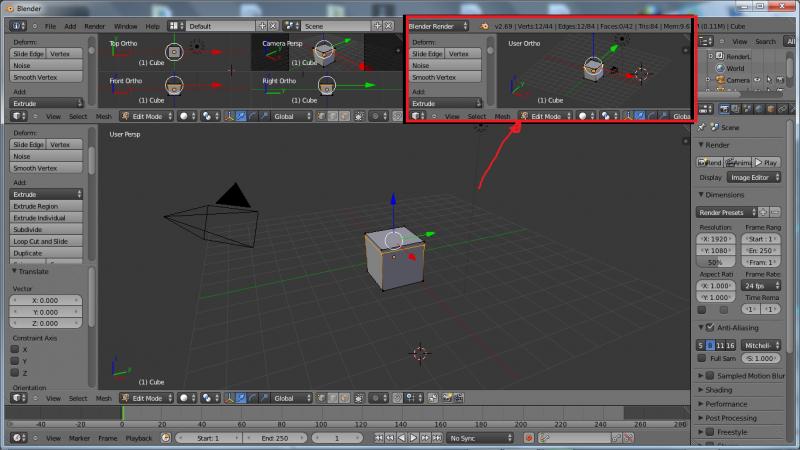Jump to timeline start frame
Image resolution: width=800 pixels, height=450 pixels.
pos(379,438)
